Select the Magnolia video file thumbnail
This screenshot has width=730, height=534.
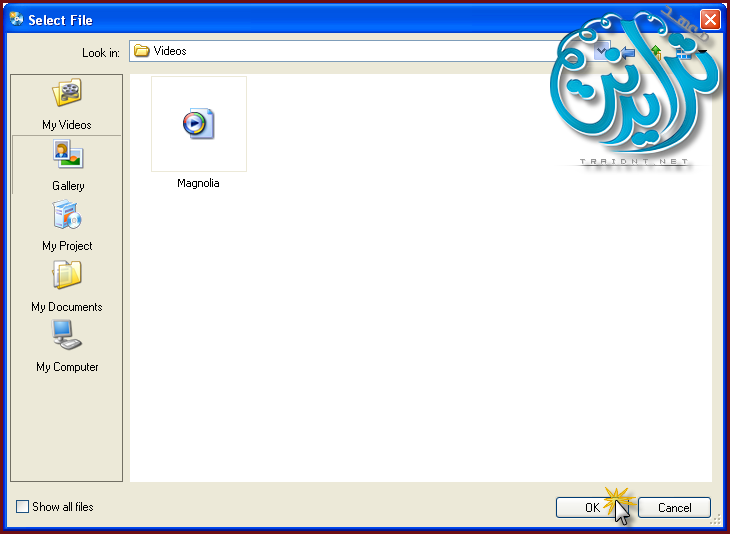click(x=199, y=124)
